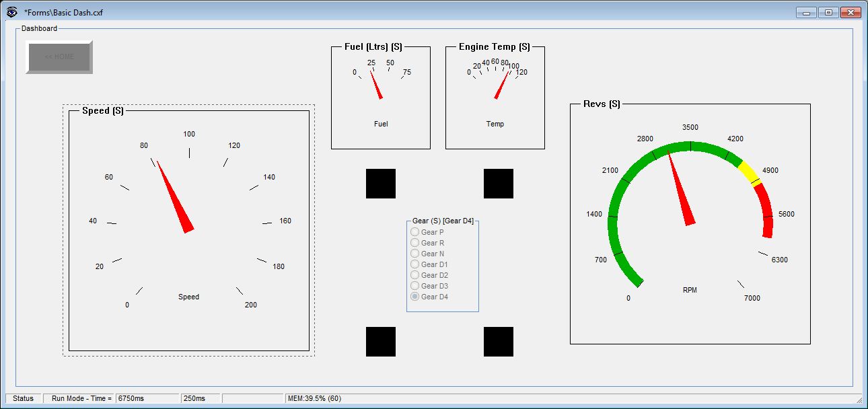
Task: Click the 250ms interval field in the status bar
Action: point(199,398)
